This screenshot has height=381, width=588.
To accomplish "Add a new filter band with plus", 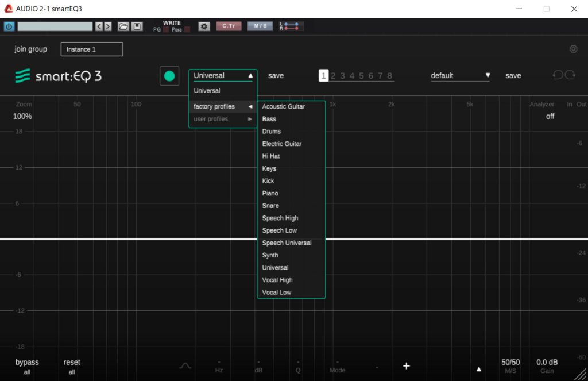I will (x=407, y=365).
